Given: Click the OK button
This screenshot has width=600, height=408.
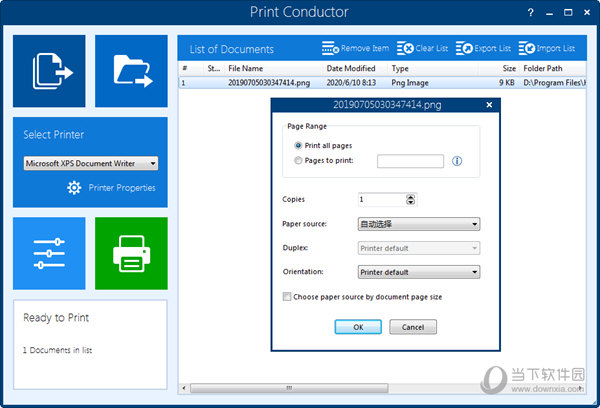Looking at the screenshot, I should tap(358, 327).
